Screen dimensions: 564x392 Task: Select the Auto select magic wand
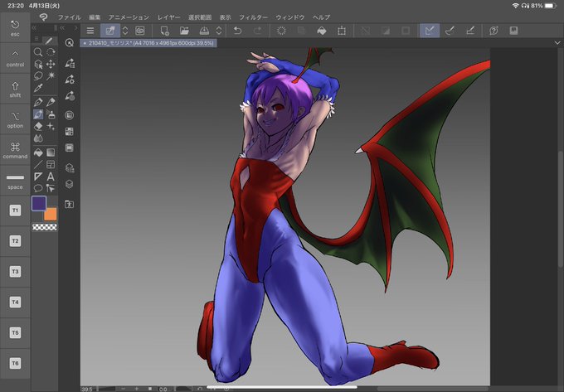point(51,75)
